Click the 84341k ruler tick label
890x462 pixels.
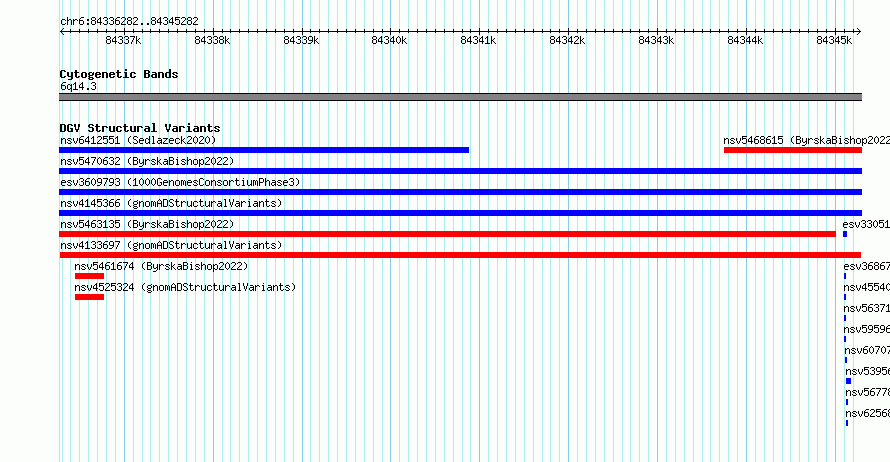478,40
